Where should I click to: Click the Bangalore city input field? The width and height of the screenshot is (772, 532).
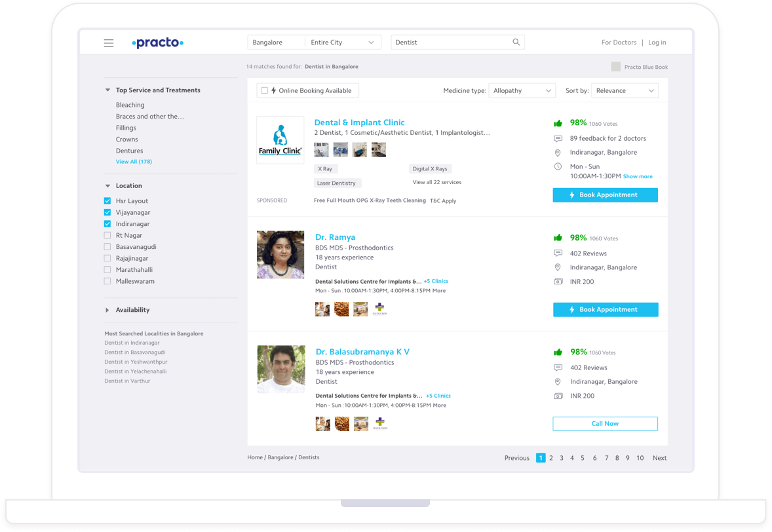tap(276, 43)
